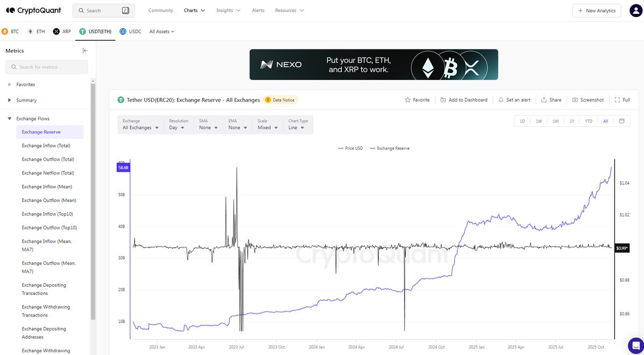
Task: Open the calendar date range picker
Action: pyautogui.click(x=621, y=121)
